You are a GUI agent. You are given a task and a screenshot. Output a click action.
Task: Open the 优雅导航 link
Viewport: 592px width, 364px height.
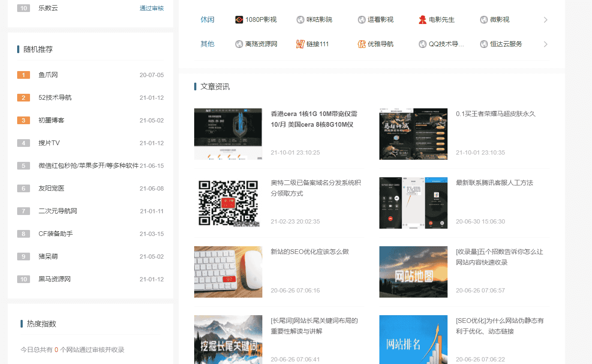[381, 44]
